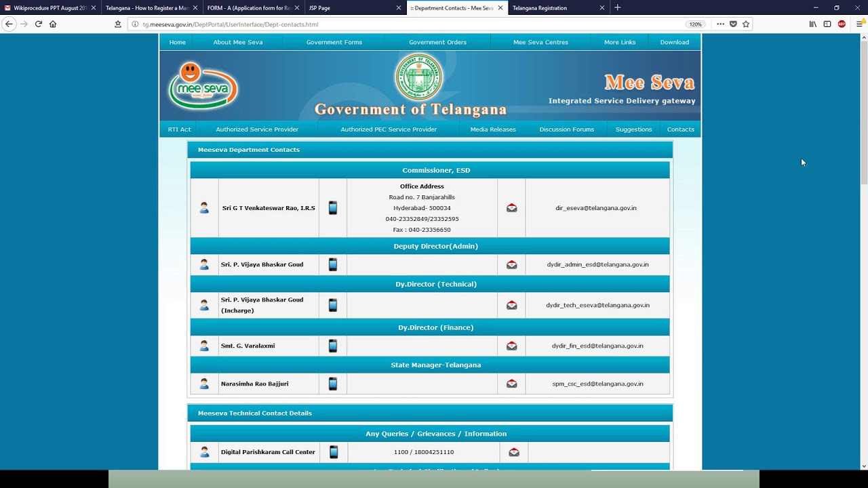Viewport: 868px width, 488px height.
Task: Click the Pocket save icon
Action: (733, 24)
